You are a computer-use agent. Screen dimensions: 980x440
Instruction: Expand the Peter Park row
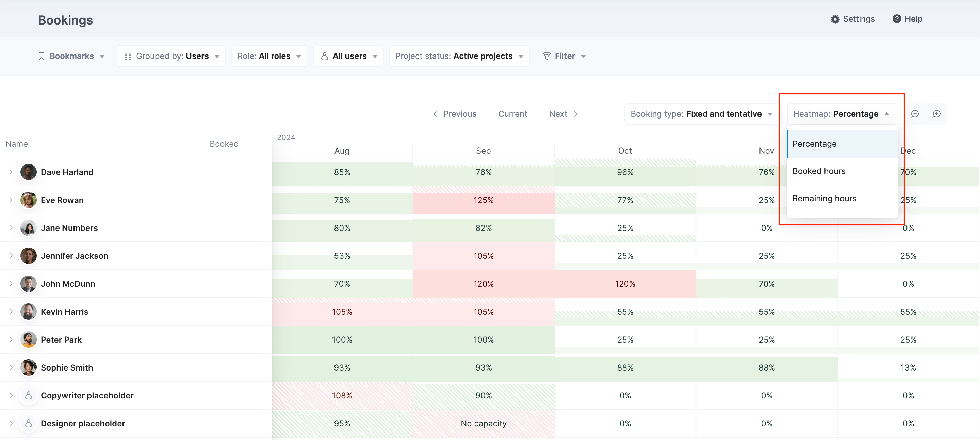pyautogui.click(x=11, y=340)
